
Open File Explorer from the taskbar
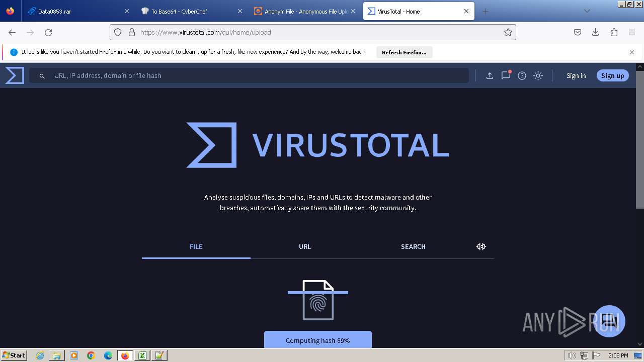point(57,355)
